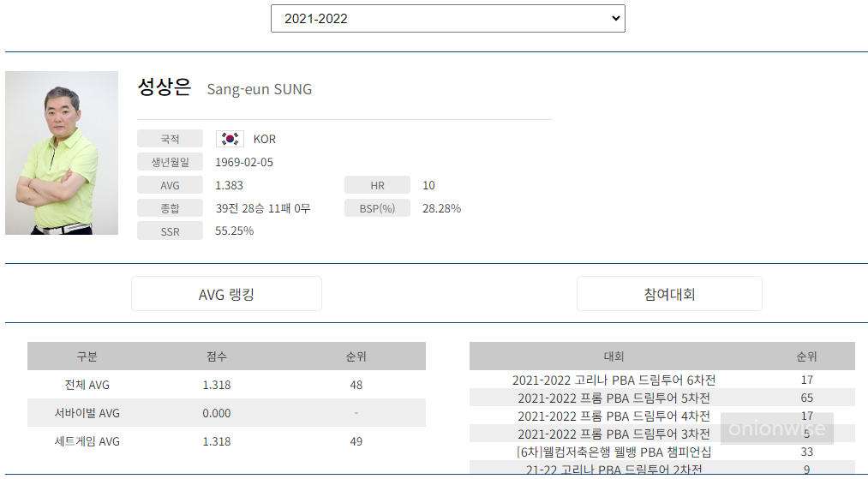Click the player profile photo
This screenshot has height=479, width=868.
coord(62,153)
